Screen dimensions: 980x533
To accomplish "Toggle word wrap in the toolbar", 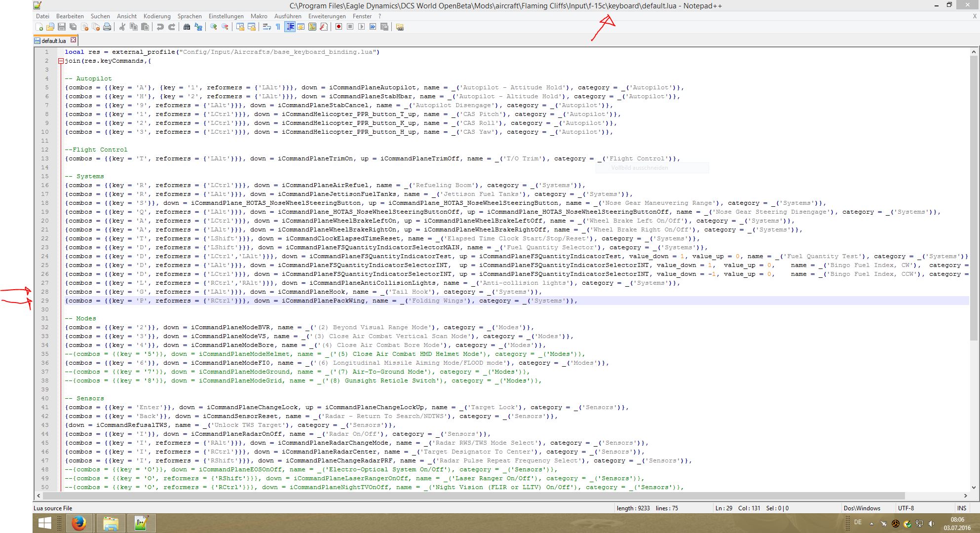I will pos(266,27).
